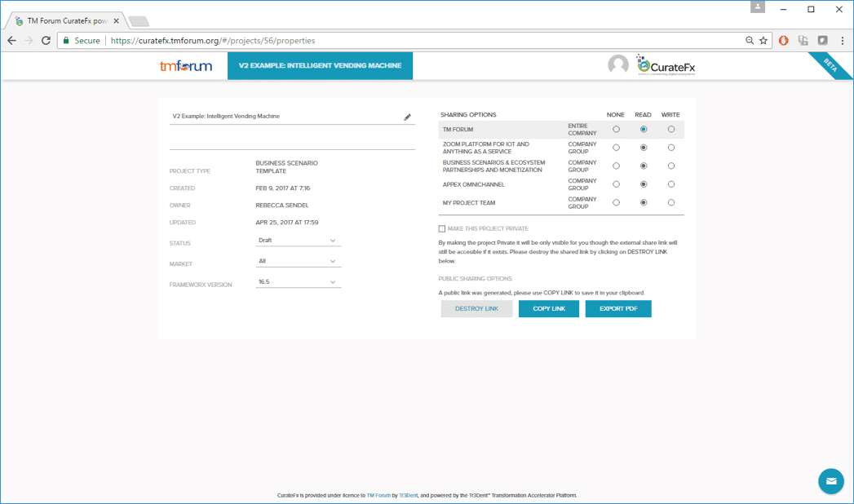Click the red Opera-style extension icon

pyautogui.click(x=784, y=41)
